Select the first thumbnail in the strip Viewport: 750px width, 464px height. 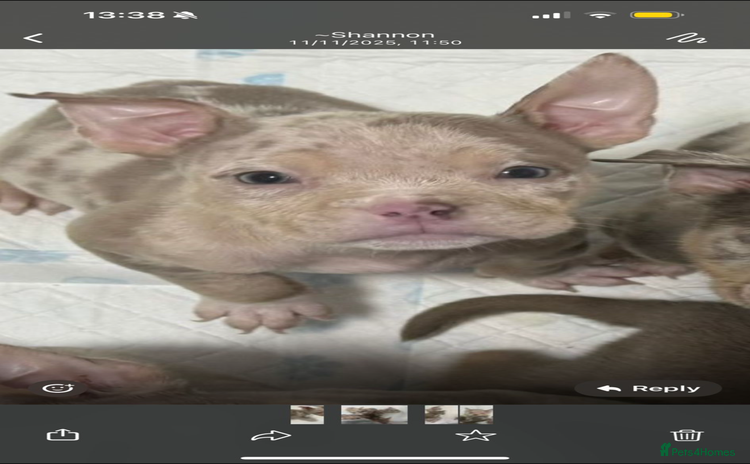(307, 414)
